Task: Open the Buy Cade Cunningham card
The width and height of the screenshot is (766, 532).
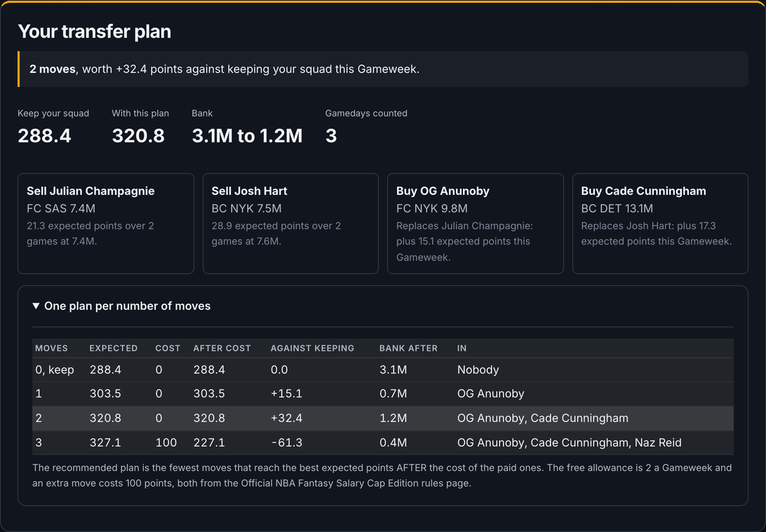Action: [660, 224]
